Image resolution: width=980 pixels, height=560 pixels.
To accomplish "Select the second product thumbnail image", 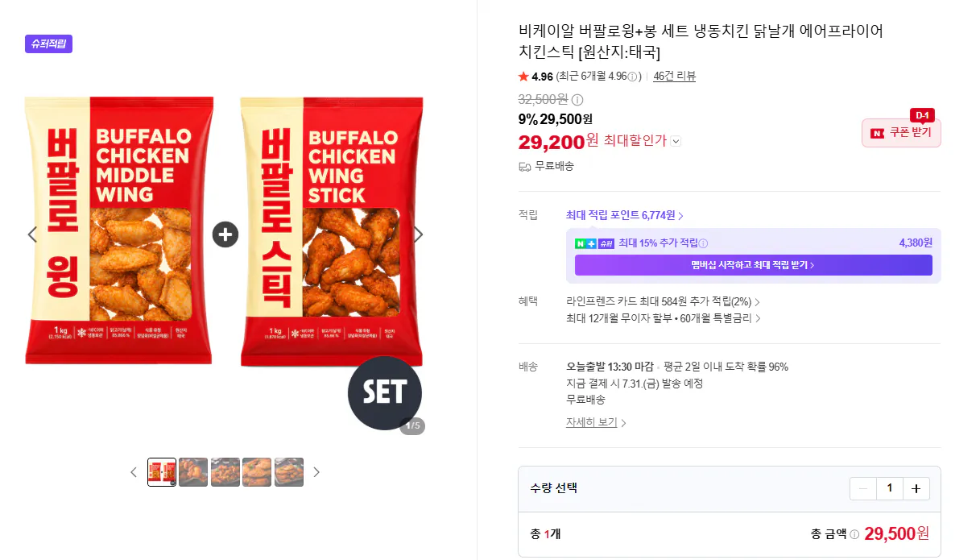I will (193, 472).
